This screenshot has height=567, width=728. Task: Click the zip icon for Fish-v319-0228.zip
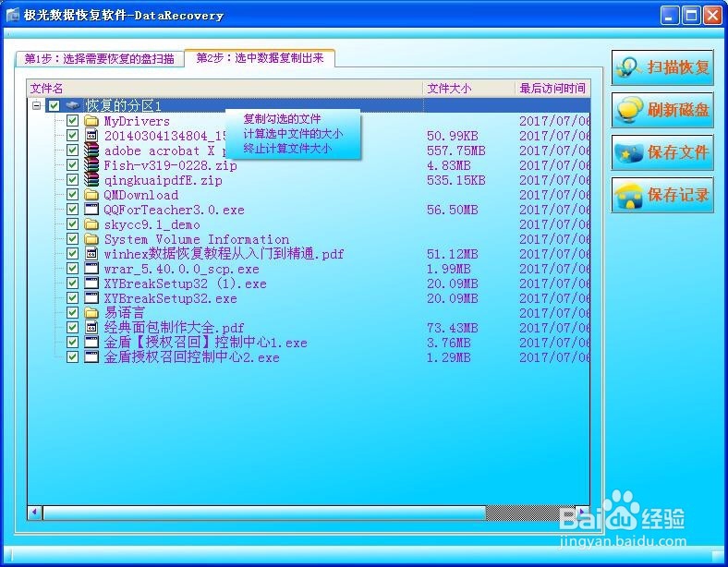tap(91, 165)
